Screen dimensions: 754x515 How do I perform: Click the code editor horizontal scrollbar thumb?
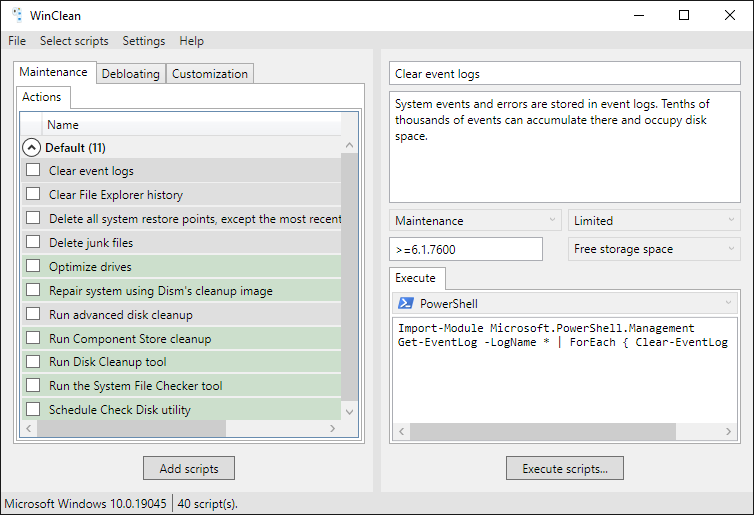click(x=543, y=431)
